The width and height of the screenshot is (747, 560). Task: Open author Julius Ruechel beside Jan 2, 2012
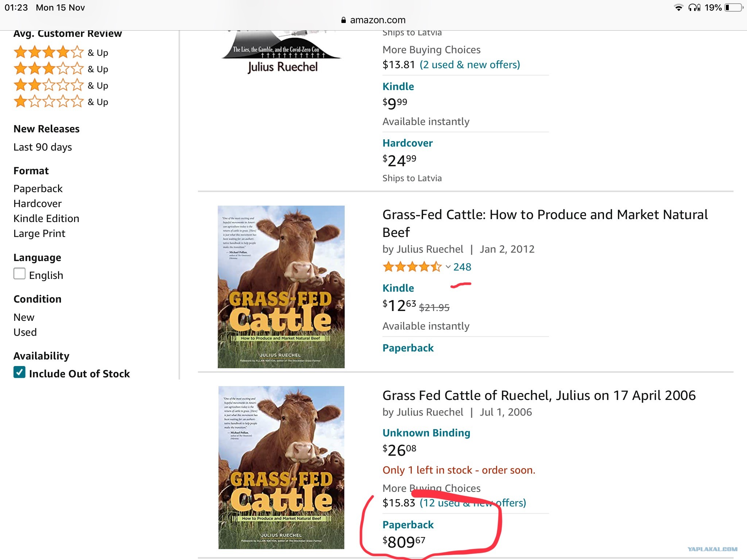point(430,249)
